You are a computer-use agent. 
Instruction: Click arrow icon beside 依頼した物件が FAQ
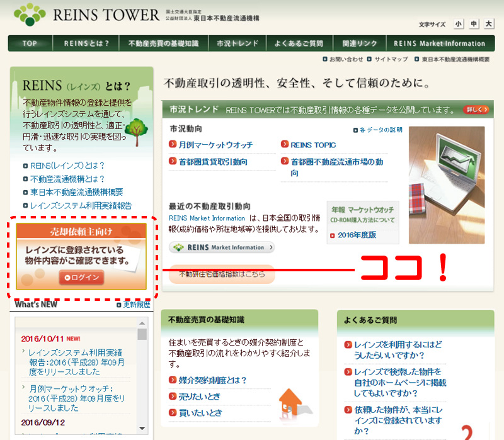click(348, 410)
